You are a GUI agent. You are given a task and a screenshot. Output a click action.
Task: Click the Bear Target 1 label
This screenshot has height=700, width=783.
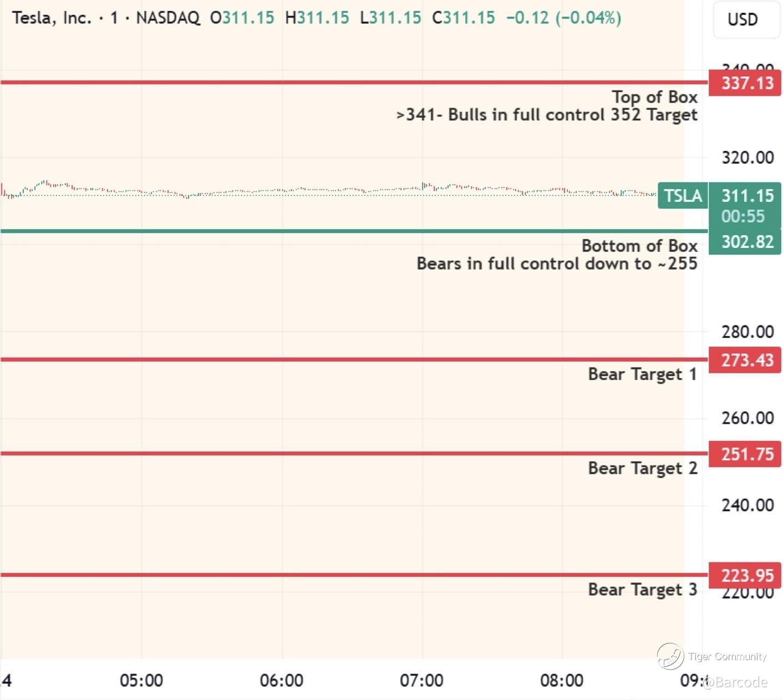[x=642, y=374]
